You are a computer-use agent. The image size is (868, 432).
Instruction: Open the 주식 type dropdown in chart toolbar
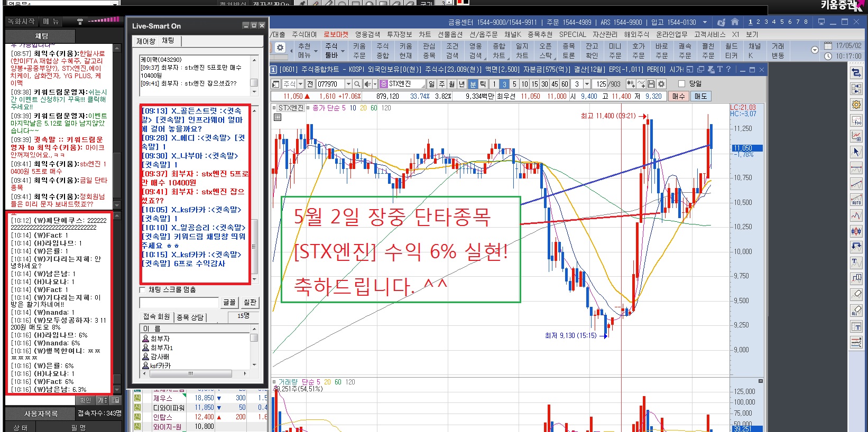tap(300, 84)
